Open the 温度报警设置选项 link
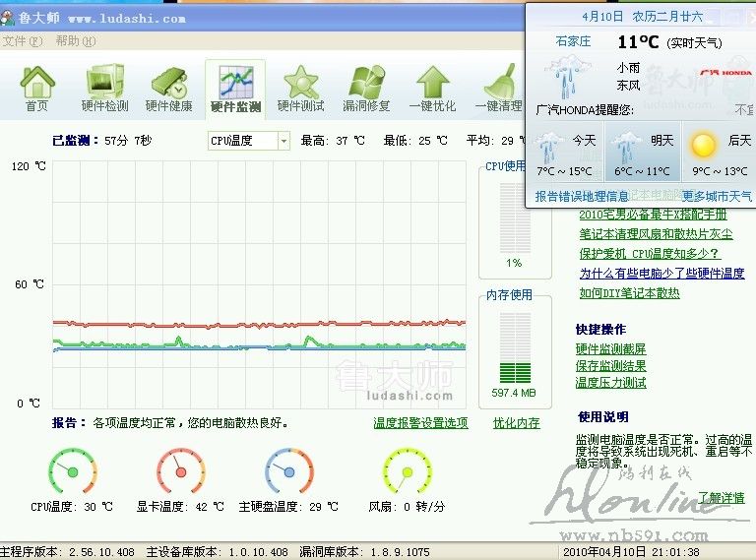Viewport: 756px width, 560px height. (x=420, y=423)
